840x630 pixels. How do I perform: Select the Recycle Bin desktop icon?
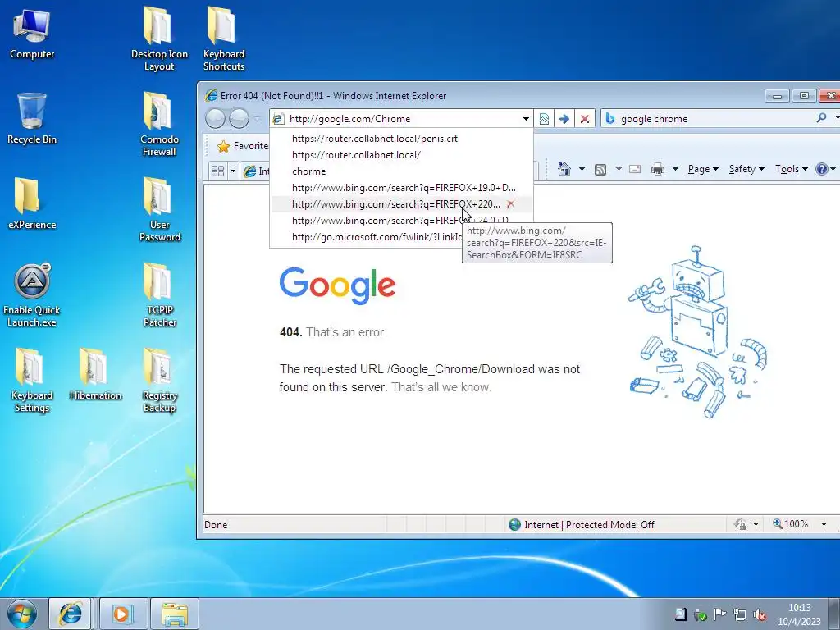click(32, 118)
